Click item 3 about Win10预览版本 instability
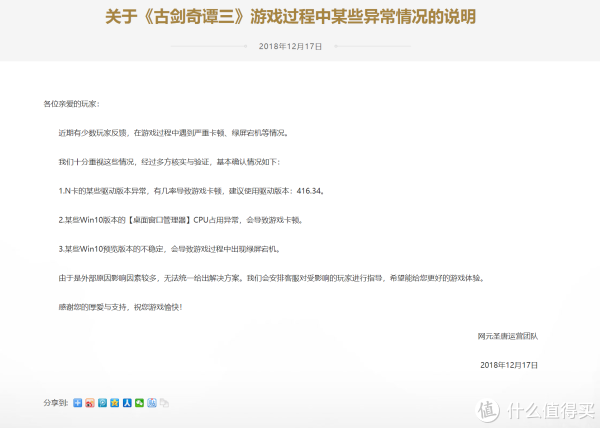The height and width of the screenshot is (428, 600). pyautogui.click(x=170, y=249)
